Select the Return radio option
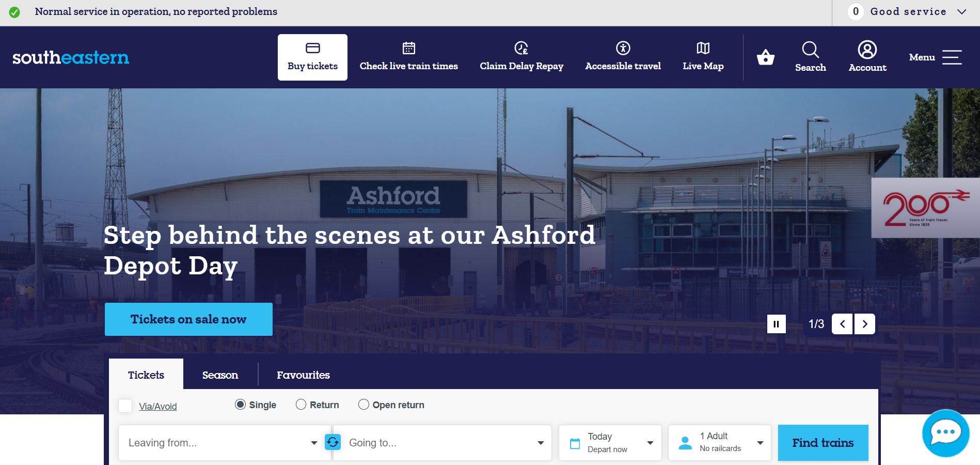 301,405
